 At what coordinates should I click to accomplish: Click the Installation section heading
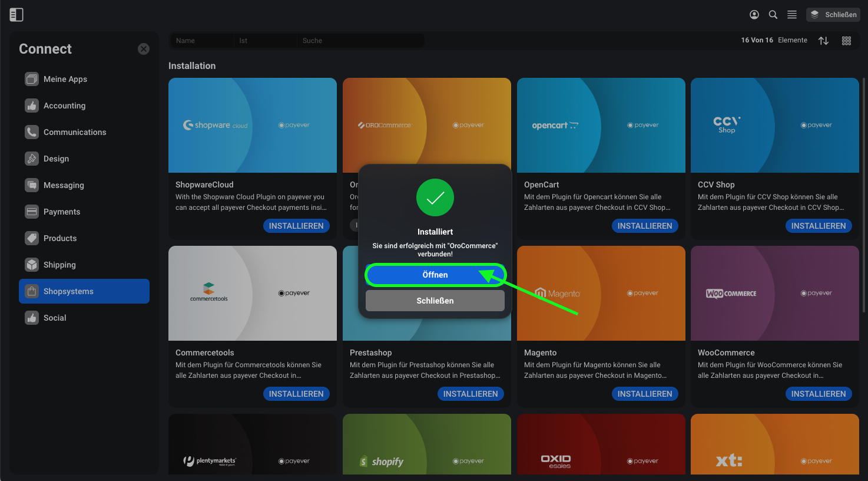[x=192, y=66]
